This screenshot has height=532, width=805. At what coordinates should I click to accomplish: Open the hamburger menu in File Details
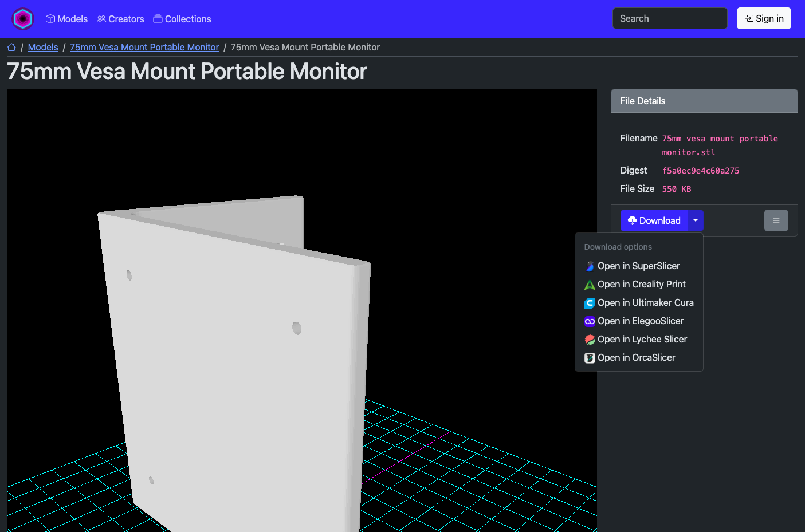point(776,220)
